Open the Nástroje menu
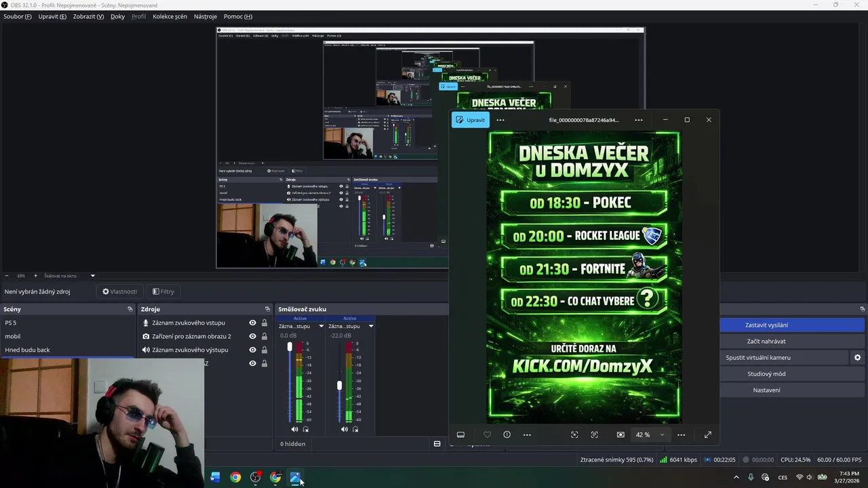 205,16
